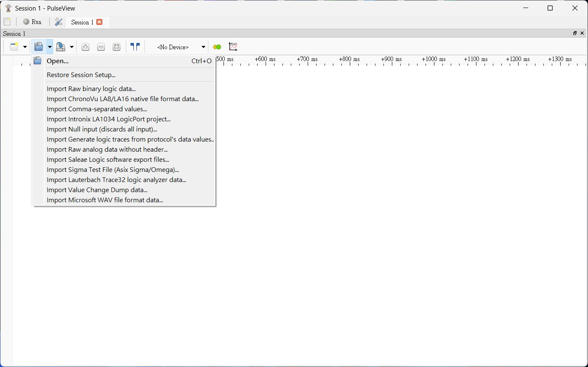Image resolution: width=588 pixels, height=367 pixels.
Task: Select Import Raw analog data without header...
Action: tap(124, 150)
